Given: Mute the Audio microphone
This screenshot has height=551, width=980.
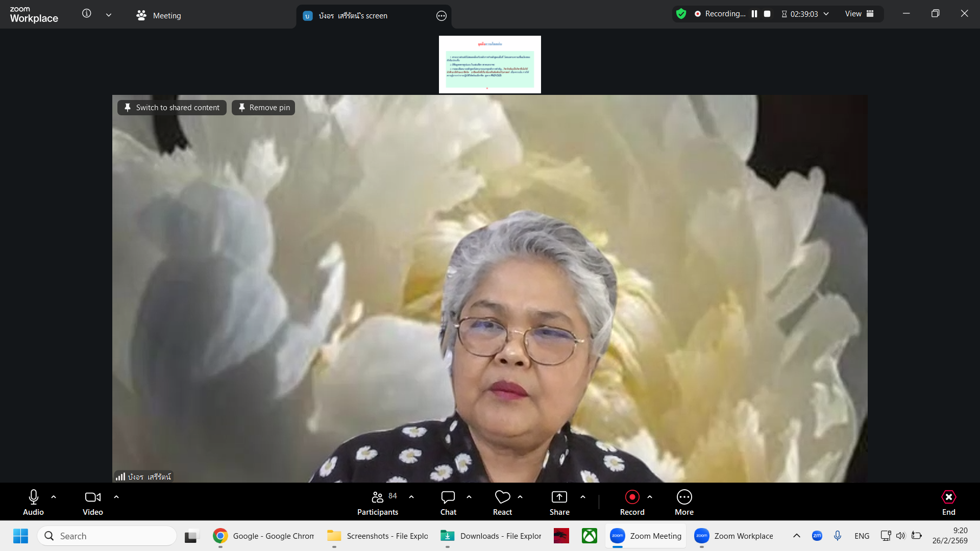Looking at the screenshot, I should pos(34,497).
